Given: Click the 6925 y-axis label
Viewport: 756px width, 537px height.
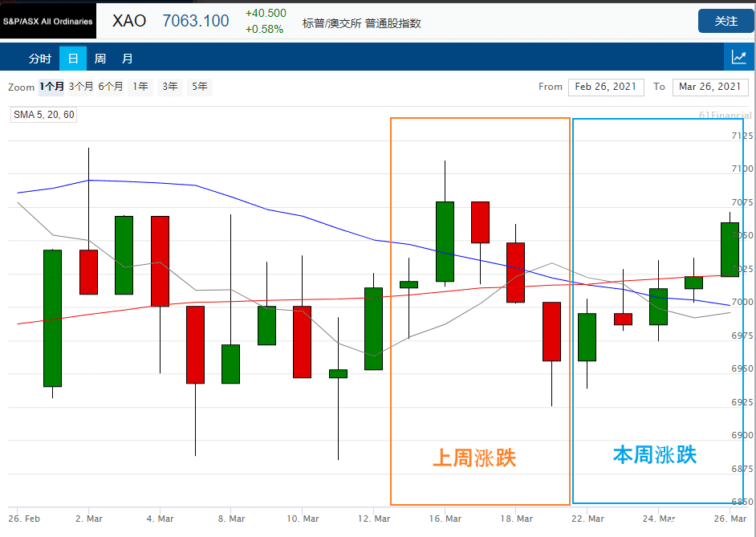Looking at the screenshot, I should pyautogui.click(x=742, y=402).
